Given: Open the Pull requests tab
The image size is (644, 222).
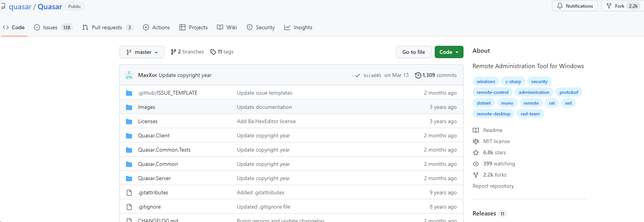Looking at the screenshot, I should click(108, 27).
